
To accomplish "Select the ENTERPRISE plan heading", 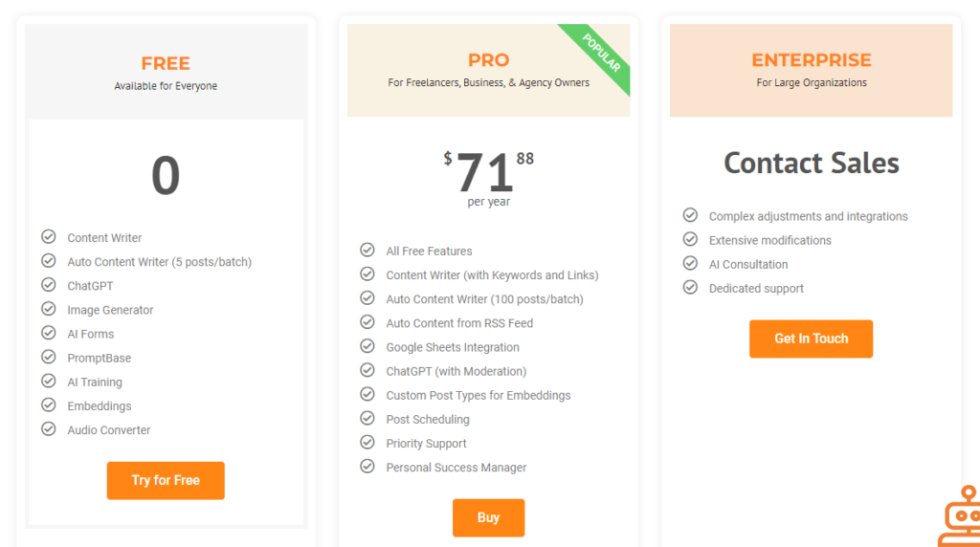I will point(812,60).
